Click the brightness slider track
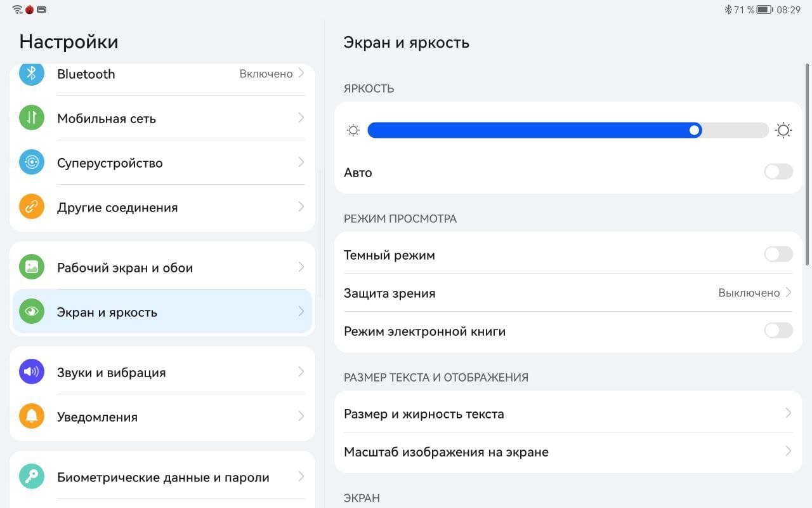The height and width of the screenshot is (508, 812). point(568,130)
